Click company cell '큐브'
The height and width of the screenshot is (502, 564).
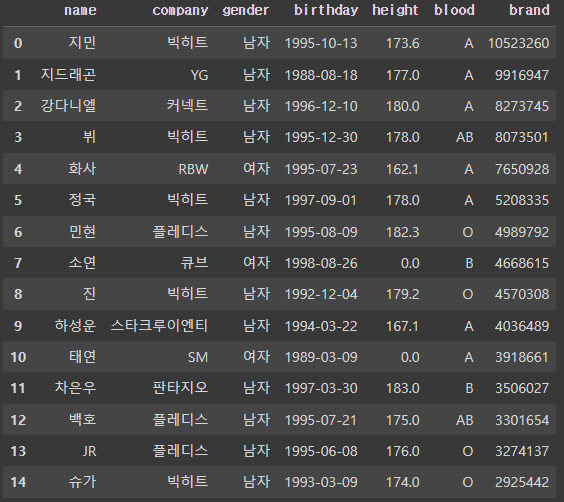click(x=194, y=263)
